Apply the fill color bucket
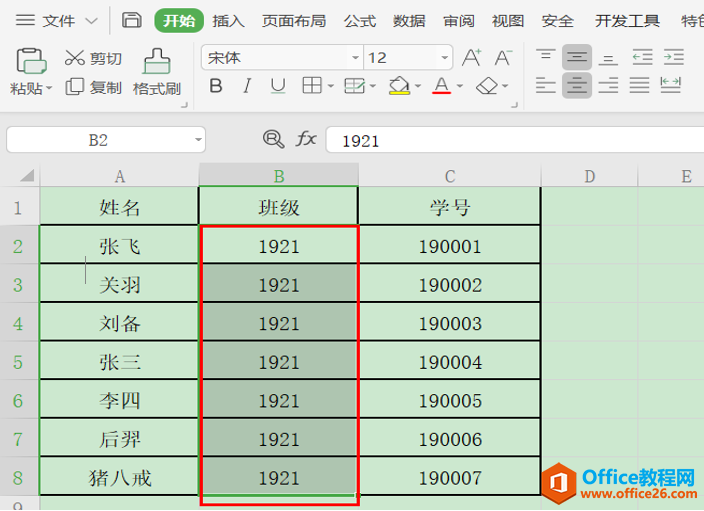The height and width of the screenshot is (511, 704). 399,85
